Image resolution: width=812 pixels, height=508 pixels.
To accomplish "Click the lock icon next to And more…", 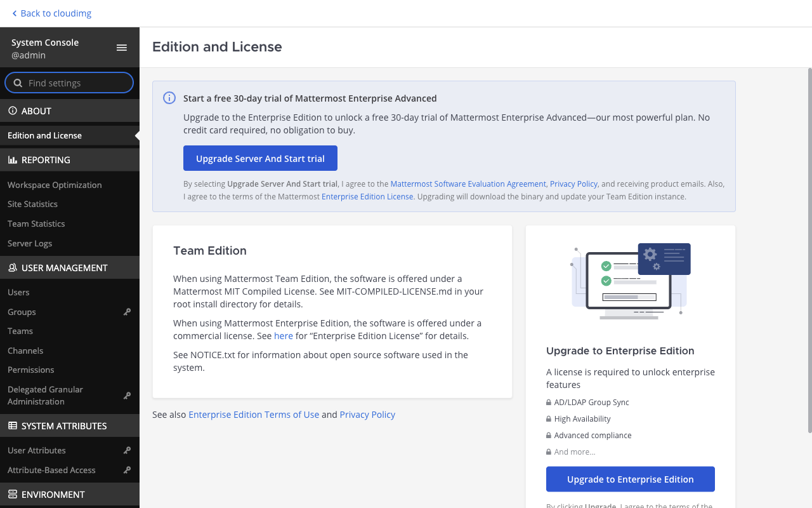I will [x=549, y=452].
